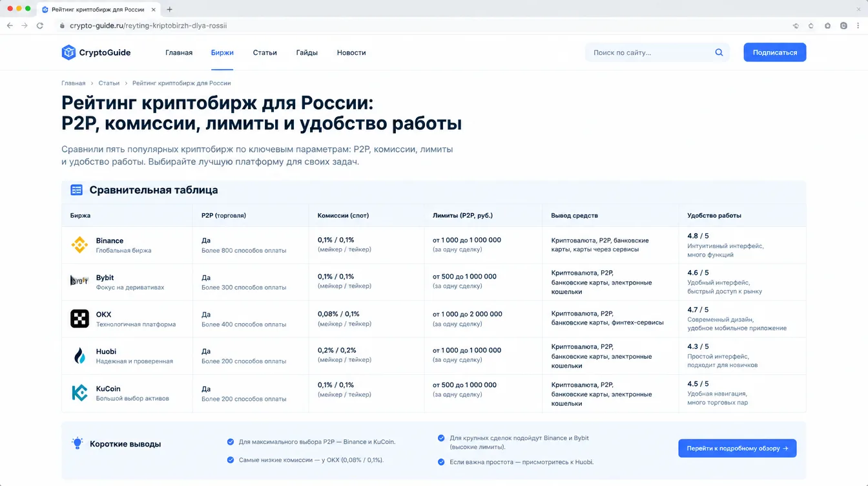Go back using browser back arrow
The height and width of the screenshot is (486, 868).
point(10,26)
